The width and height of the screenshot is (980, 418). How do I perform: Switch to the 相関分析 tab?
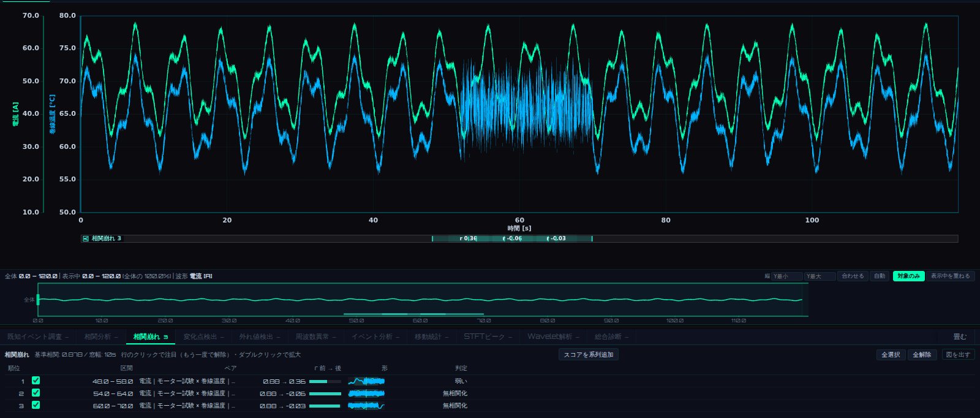(x=100, y=336)
